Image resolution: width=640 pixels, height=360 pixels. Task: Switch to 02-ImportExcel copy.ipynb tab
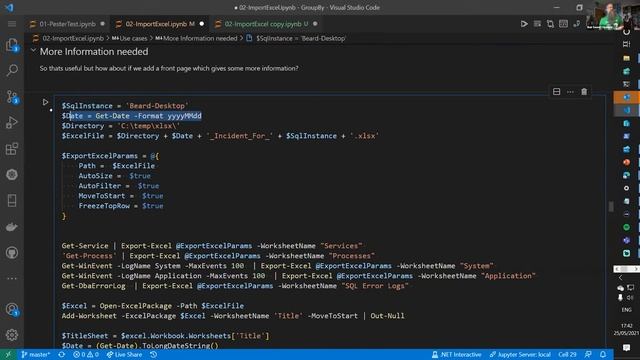point(266,24)
